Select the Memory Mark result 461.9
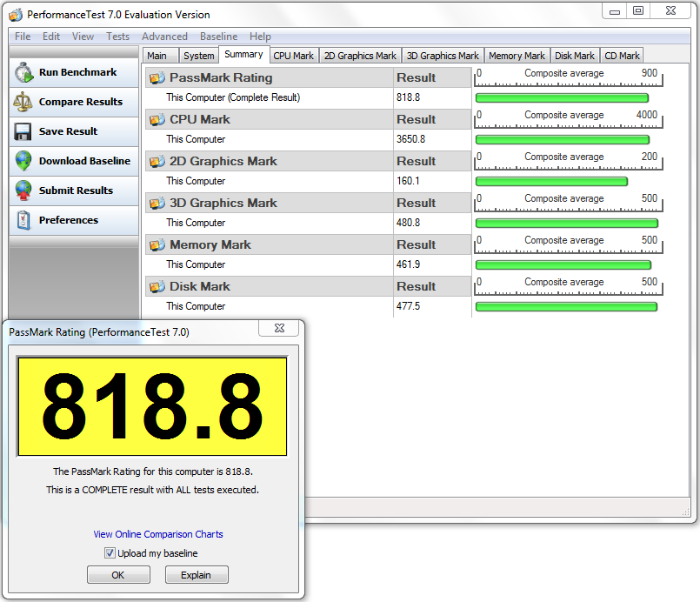The image size is (700, 602). (x=408, y=264)
